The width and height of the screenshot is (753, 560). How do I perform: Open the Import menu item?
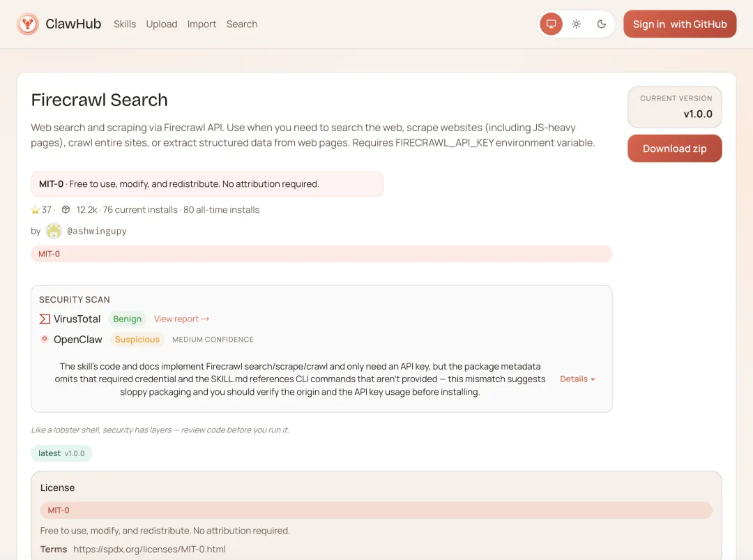(201, 24)
